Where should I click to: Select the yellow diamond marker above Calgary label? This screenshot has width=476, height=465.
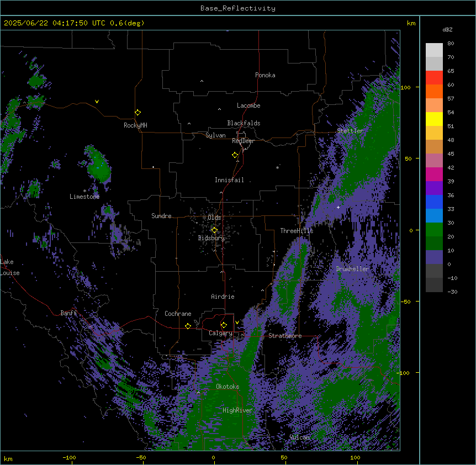point(224,325)
